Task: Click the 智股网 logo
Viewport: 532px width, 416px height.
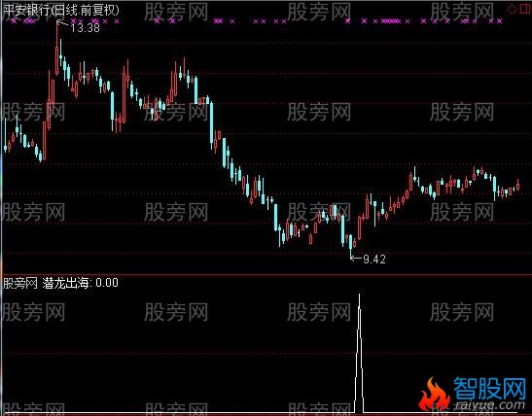Action: click(489, 388)
